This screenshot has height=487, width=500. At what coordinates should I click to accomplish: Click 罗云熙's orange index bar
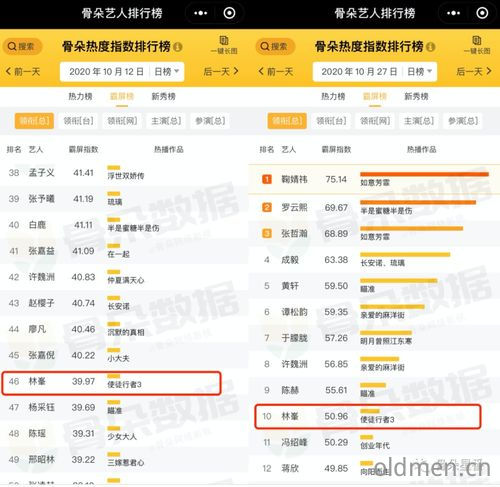pos(418,202)
